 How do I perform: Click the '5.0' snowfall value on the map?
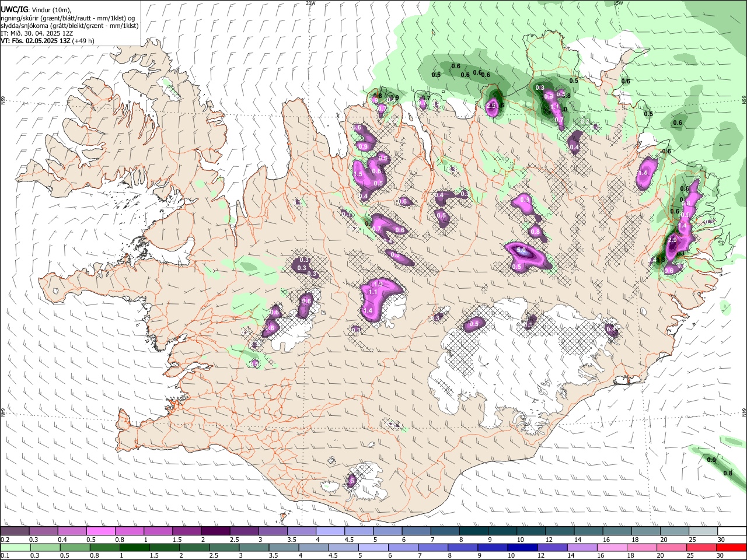point(522,250)
